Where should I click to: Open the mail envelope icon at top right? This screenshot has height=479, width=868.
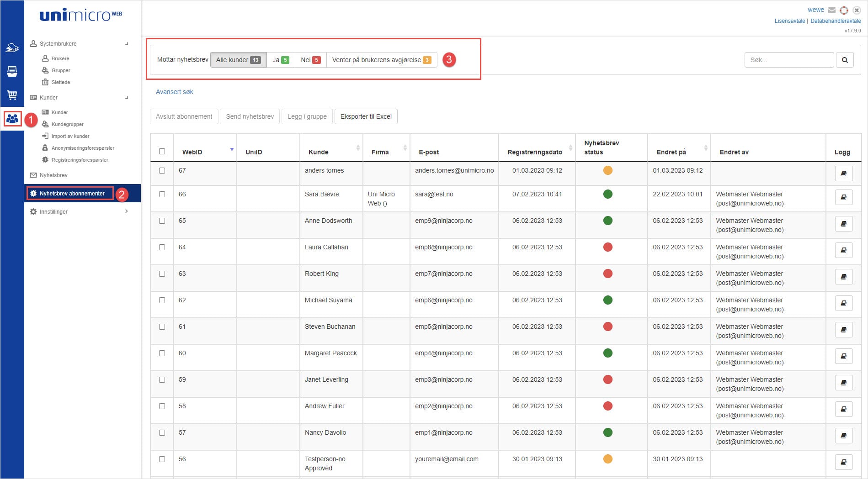tap(832, 10)
